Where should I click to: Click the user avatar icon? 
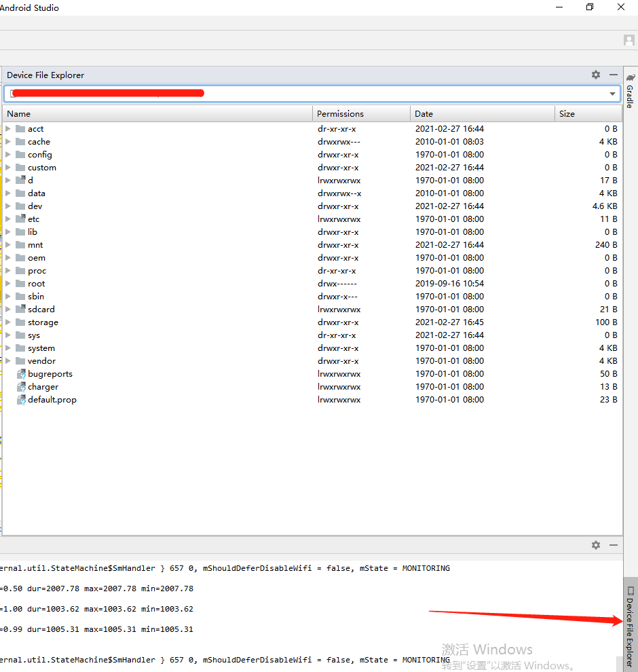[x=628, y=40]
